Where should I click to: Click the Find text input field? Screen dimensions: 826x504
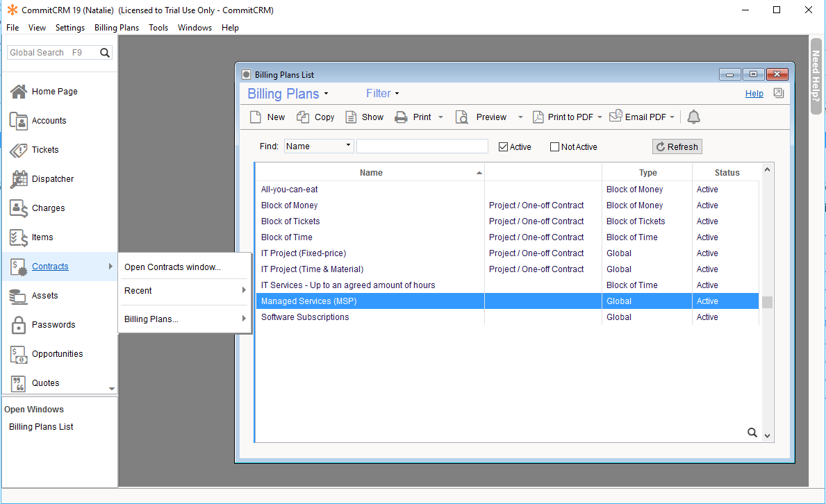point(422,146)
